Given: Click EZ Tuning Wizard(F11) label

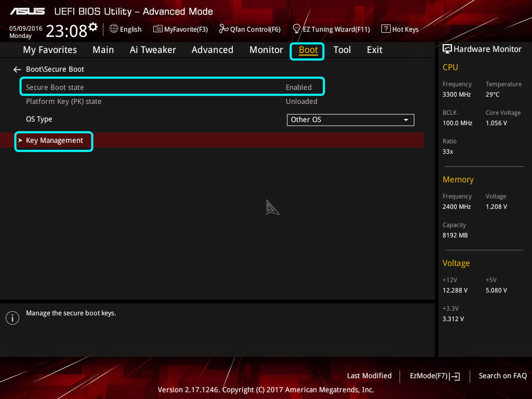Looking at the screenshot, I should tap(336, 30).
